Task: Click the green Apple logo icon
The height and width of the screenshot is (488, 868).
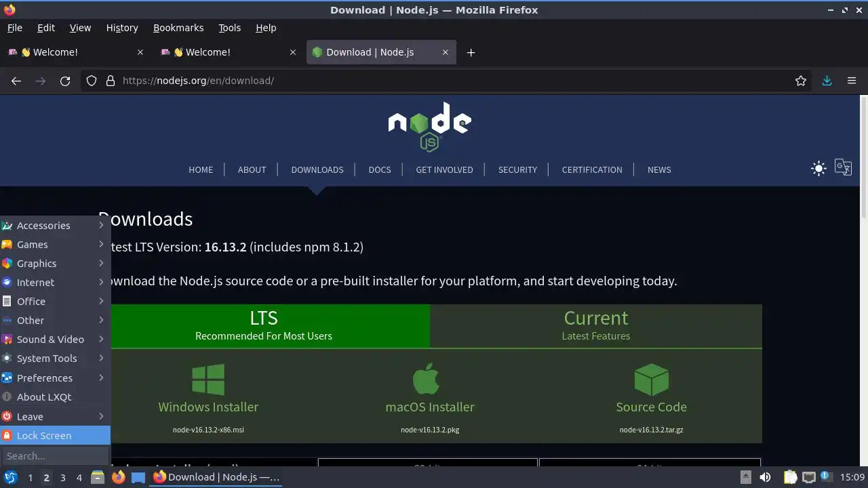Action: coord(427,378)
